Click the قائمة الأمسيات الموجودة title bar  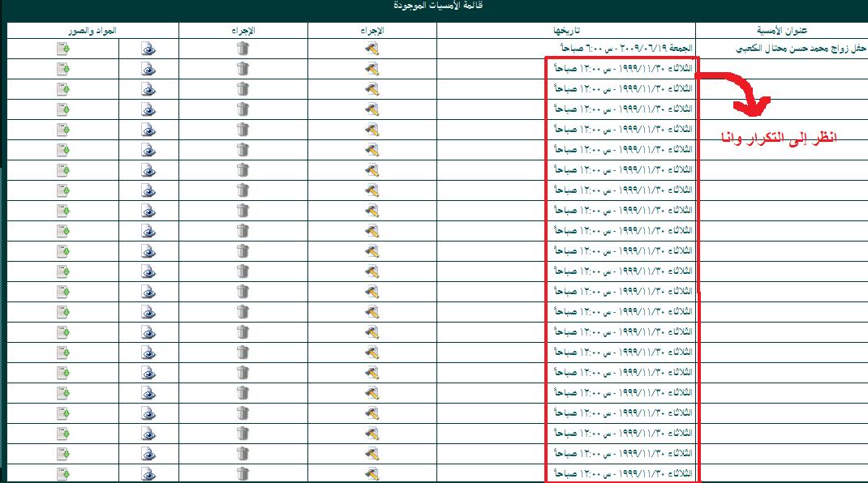[x=434, y=6]
